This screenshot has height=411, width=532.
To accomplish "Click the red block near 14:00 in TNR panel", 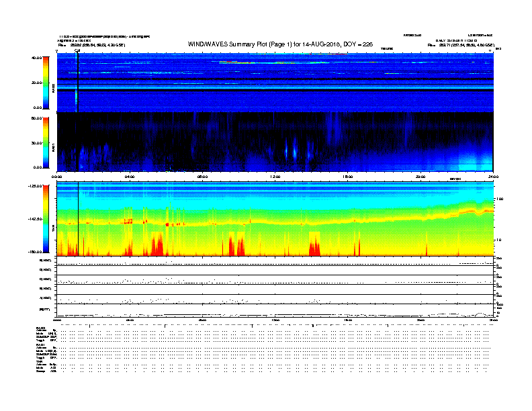I will (314, 244).
